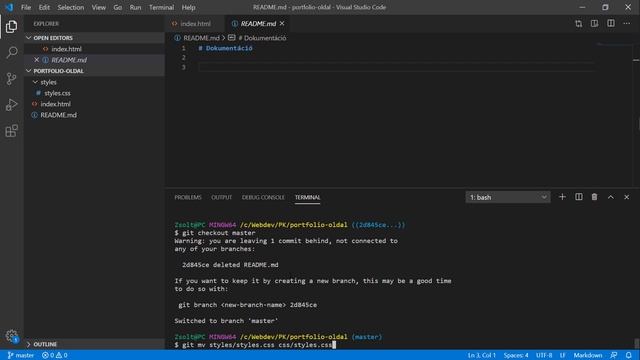The image size is (640, 360).
Task: Select the README.md editor tab
Action: pos(258,24)
